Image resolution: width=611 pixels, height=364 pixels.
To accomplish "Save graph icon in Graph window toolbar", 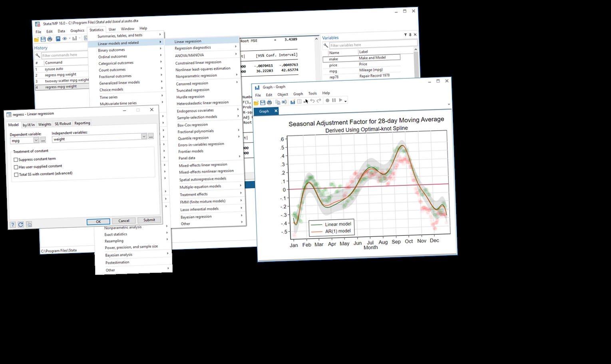I will click(263, 102).
